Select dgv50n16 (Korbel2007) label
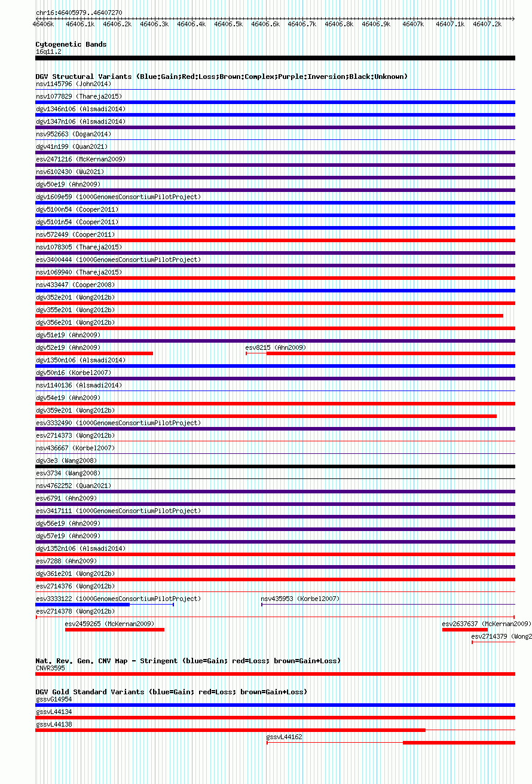The width and height of the screenshot is (532, 784). tap(74, 373)
